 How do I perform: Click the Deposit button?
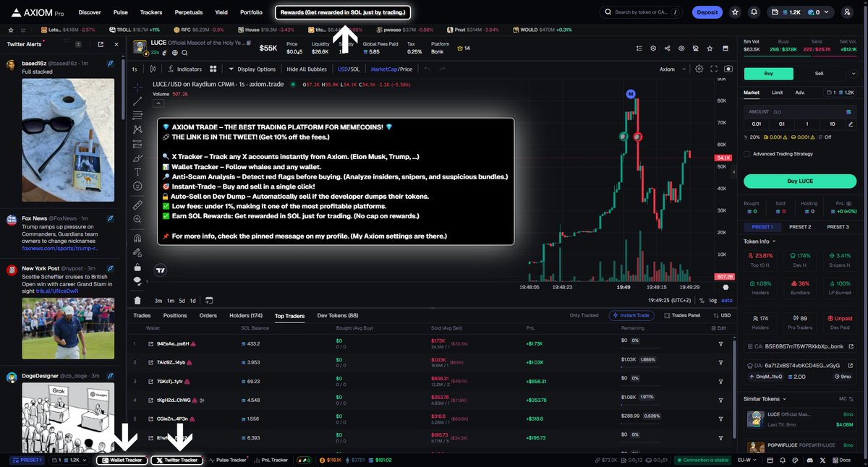(707, 12)
